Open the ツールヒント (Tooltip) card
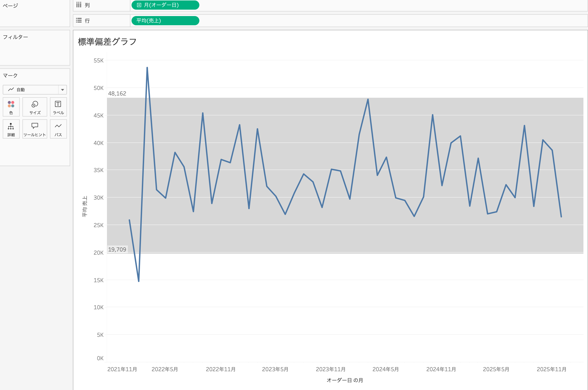Viewport: 588px width, 390px height. click(x=35, y=129)
